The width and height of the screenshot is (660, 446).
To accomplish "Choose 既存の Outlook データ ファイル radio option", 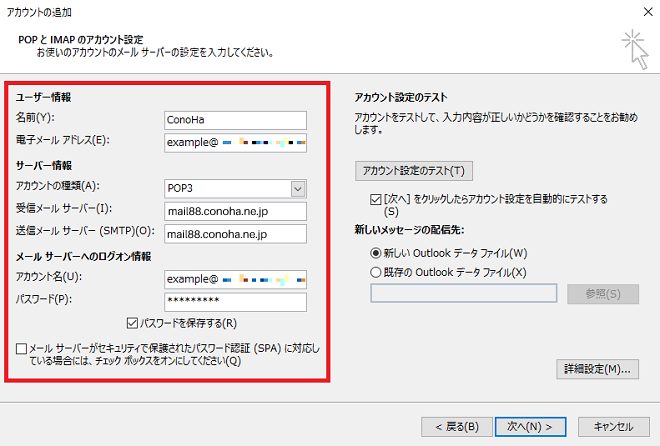I will point(376,272).
